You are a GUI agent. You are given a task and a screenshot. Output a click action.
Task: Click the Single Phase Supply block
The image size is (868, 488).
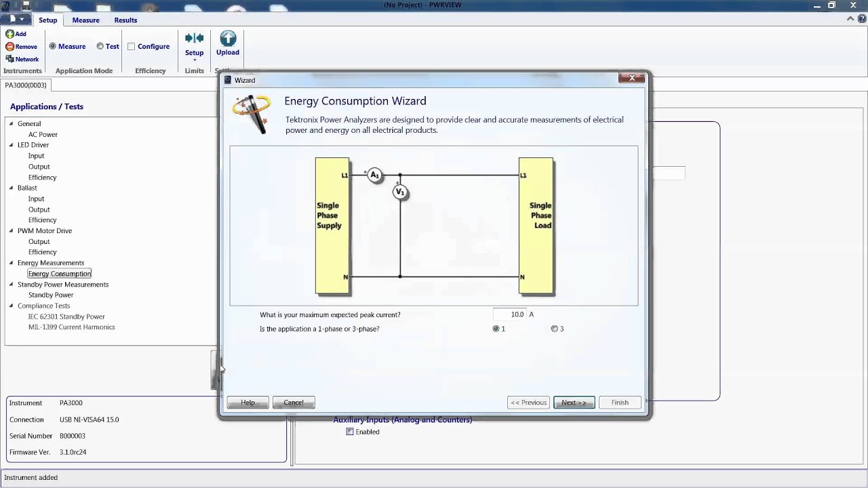[x=332, y=226]
